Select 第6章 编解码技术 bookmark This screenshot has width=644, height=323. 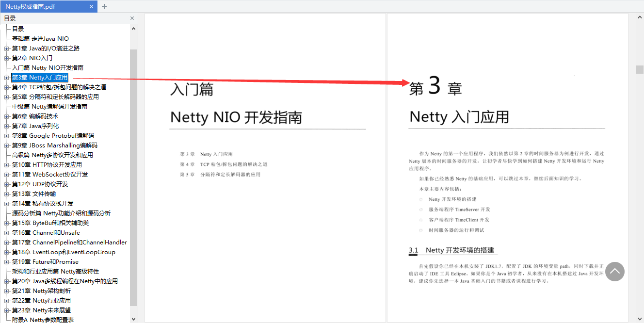pyautogui.click(x=35, y=116)
